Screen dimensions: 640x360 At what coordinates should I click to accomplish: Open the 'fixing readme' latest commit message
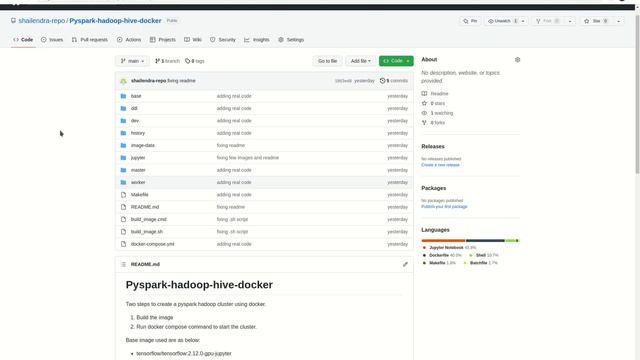point(181,81)
